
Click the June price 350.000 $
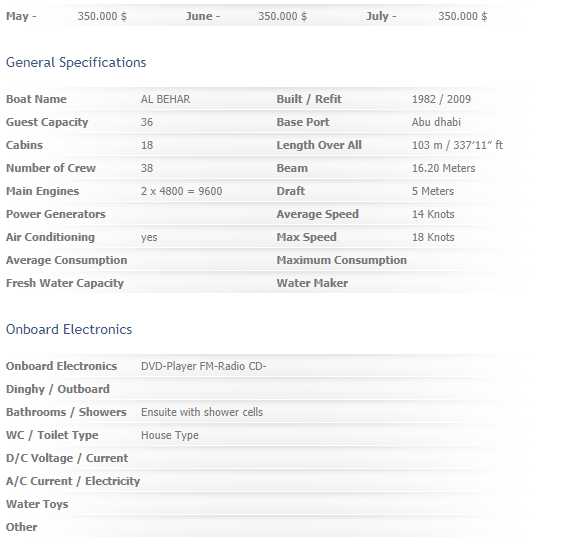(282, 16)
